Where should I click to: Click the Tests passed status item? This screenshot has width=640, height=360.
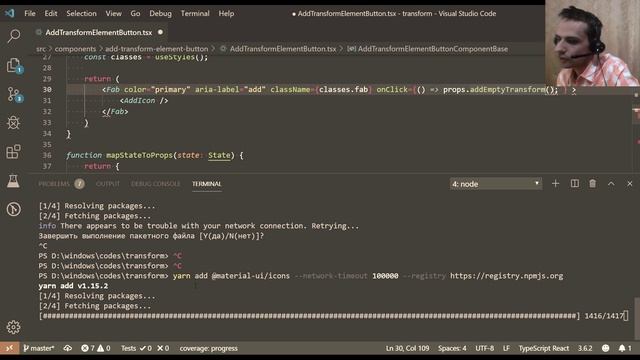tap(136, 348)
